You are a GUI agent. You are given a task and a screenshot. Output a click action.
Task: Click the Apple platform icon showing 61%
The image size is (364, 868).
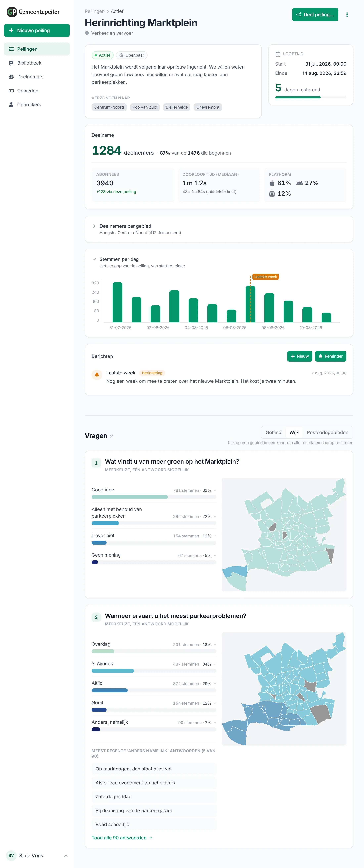(x=272, y=183)
